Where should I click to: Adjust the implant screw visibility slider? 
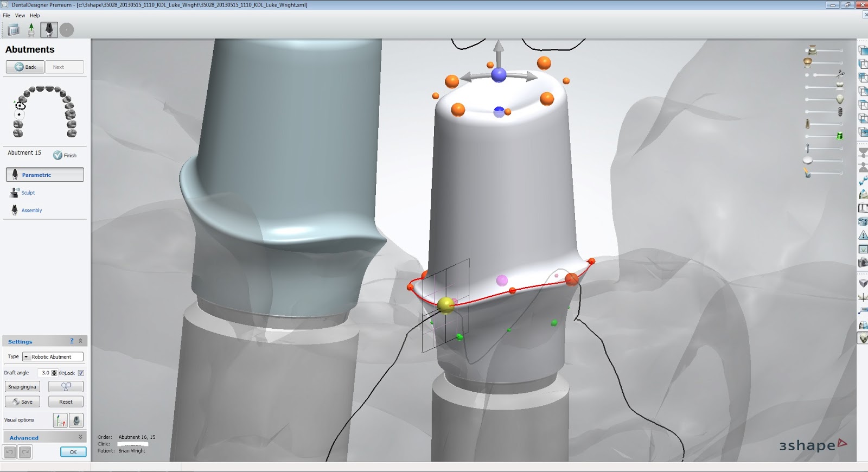click(x=825, y=112)
